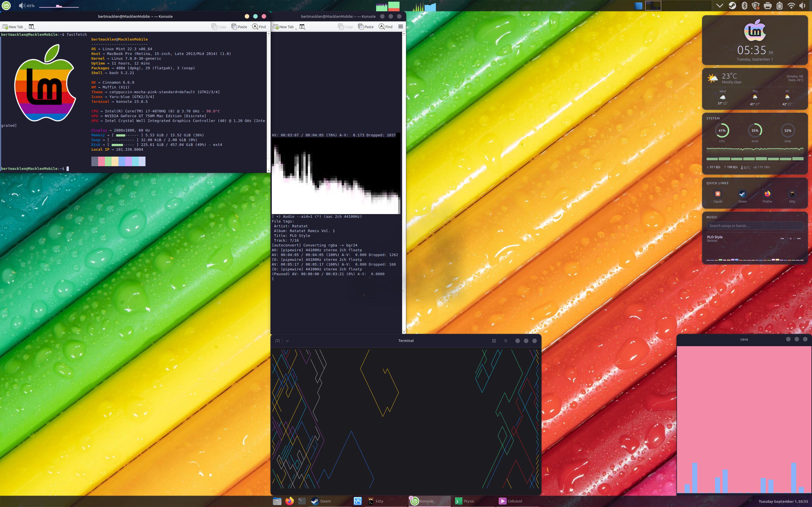The image size is (812, 507).
Task: Open the New Tab dropdown in left Konsole
Action: (25, 28)
